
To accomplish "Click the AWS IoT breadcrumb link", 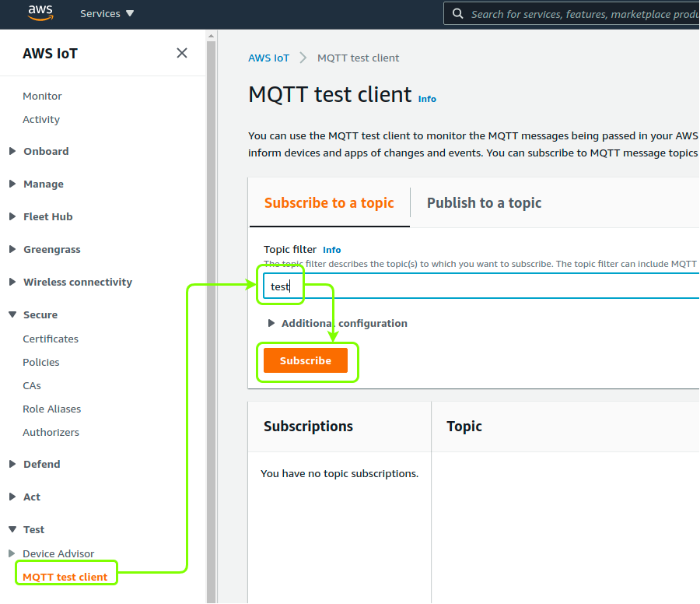I will pyautogui.click(x=269, y=58).
